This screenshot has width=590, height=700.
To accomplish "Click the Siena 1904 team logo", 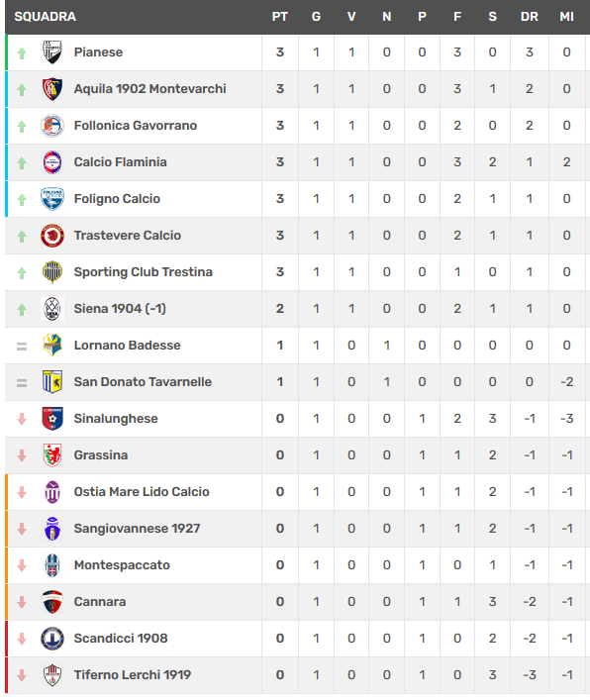I will pyautogui.click(x=52, y=309).
